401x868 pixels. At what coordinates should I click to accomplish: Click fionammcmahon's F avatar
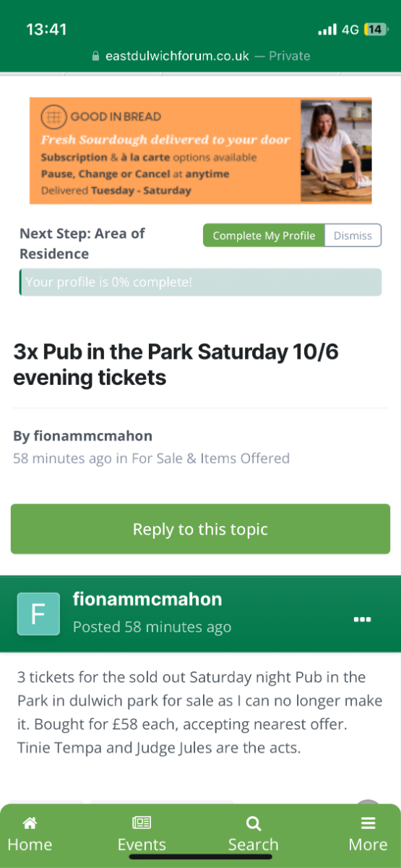(x=38, y=613)
